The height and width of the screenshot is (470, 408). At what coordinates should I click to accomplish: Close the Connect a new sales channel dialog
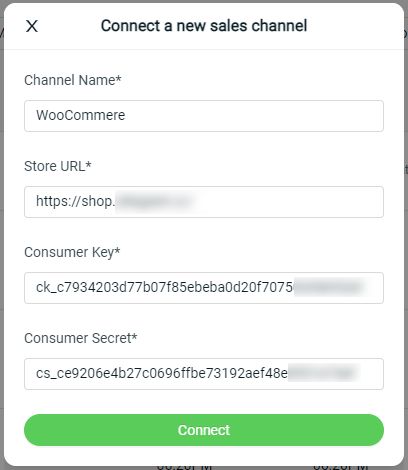click(x=32, y=26)
